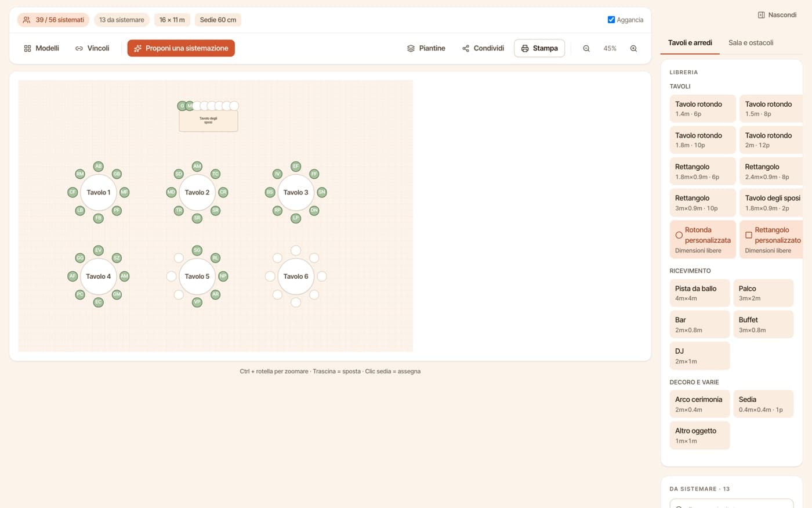Add a Pista da ballo 4m×4m
Image resolution: width=812 pixels, height=508 pixels.
699,293
